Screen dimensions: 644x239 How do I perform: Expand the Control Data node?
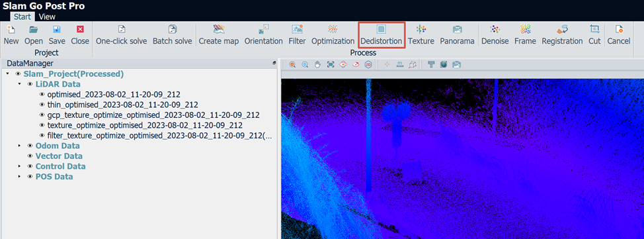[19, 166]
